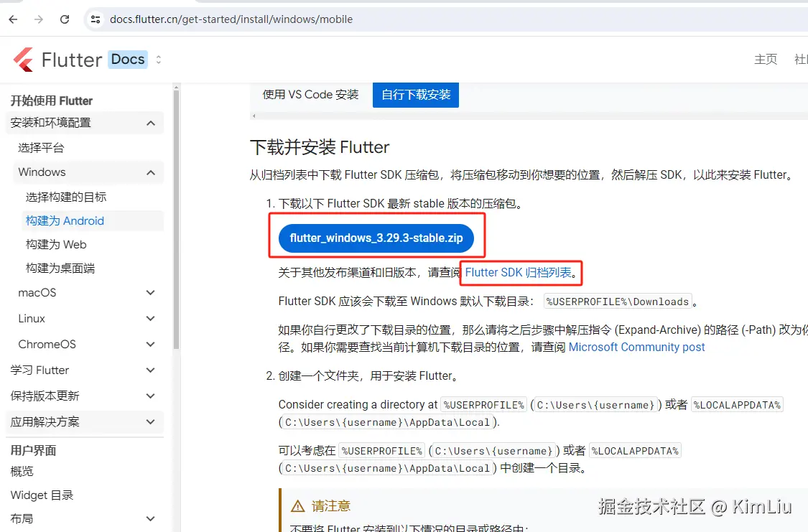
Task: Collapse 安装和环境配置 section chevron
Action: [151, 123]
